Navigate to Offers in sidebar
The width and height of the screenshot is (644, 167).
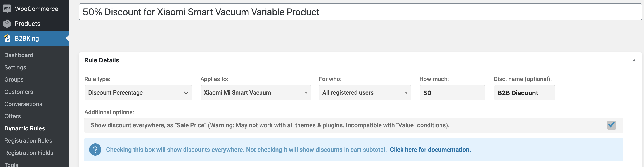click(12, 116)
